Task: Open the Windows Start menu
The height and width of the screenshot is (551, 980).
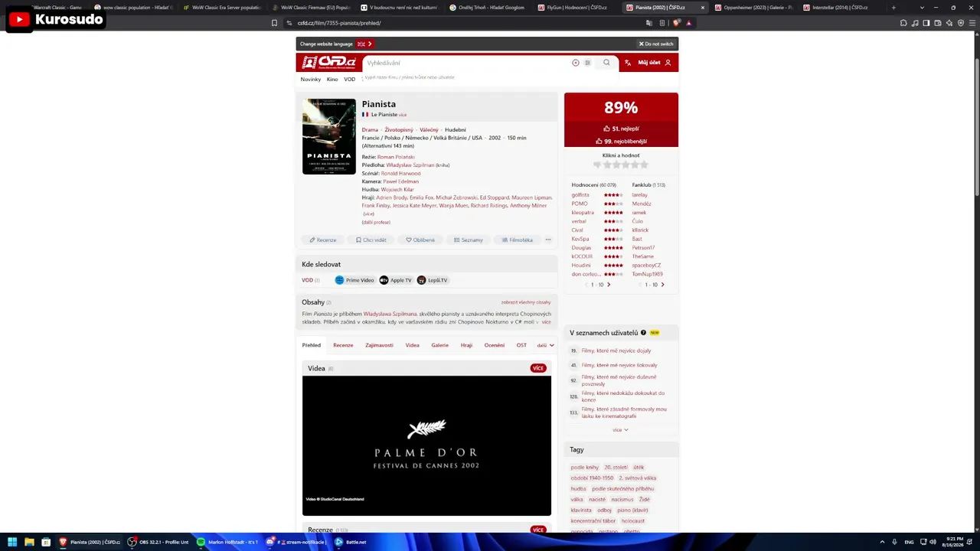Action: [12, 542]
